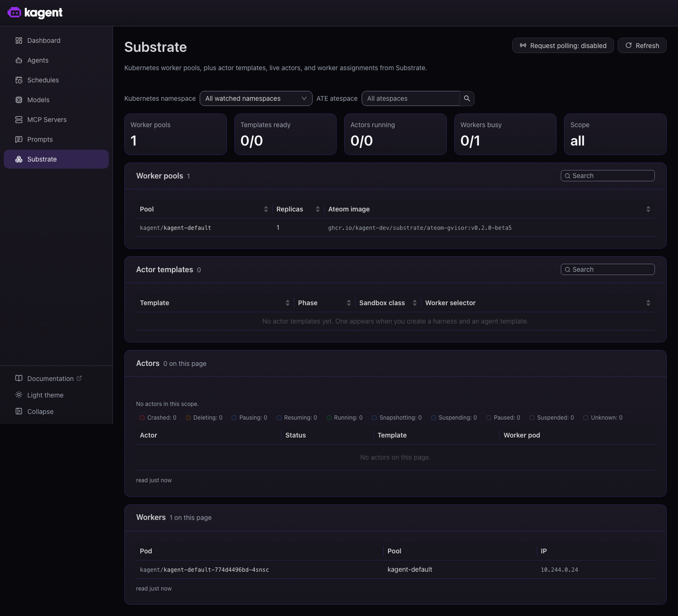Open the Documentation link
This screenshot has width=678, height=616.
coord(50,379)
